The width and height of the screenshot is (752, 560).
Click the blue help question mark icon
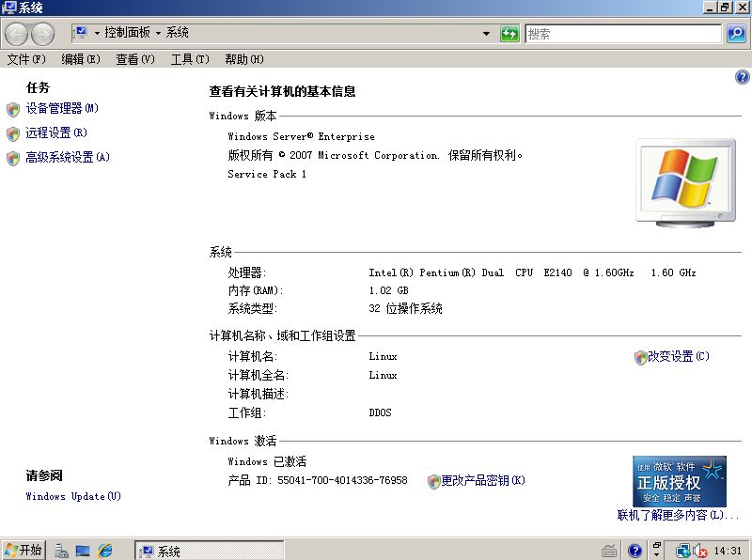coord(742,77)
